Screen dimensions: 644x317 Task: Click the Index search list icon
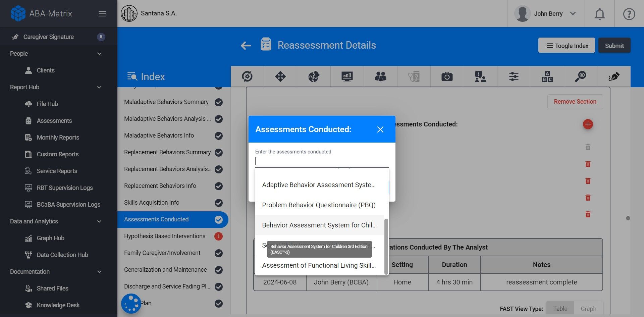click(x=132, y=76)
